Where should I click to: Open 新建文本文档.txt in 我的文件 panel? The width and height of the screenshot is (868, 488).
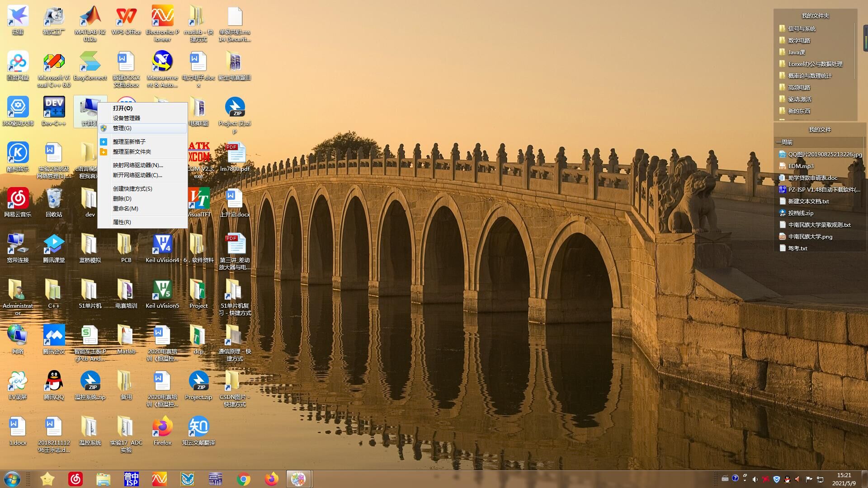(x=804, y=202)
